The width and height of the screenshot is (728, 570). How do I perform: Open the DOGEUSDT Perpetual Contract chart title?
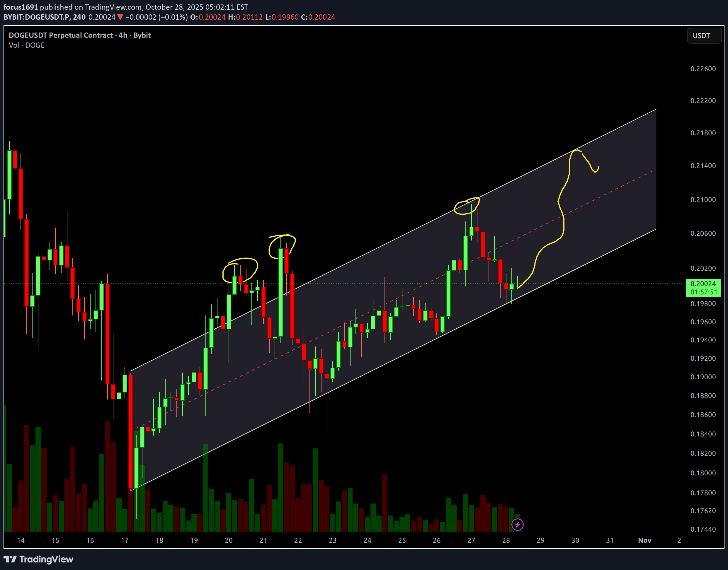click(79, 35)
